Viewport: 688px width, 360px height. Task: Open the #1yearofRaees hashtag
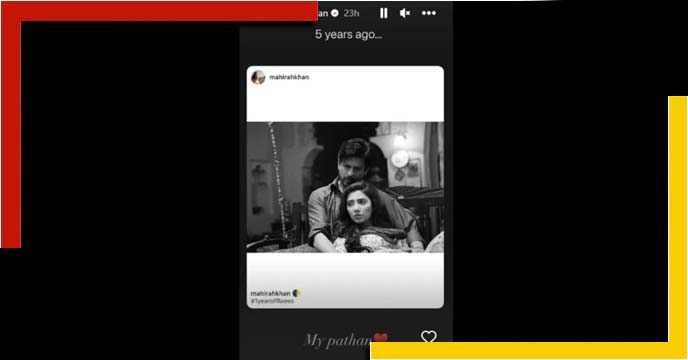point(272,301)
